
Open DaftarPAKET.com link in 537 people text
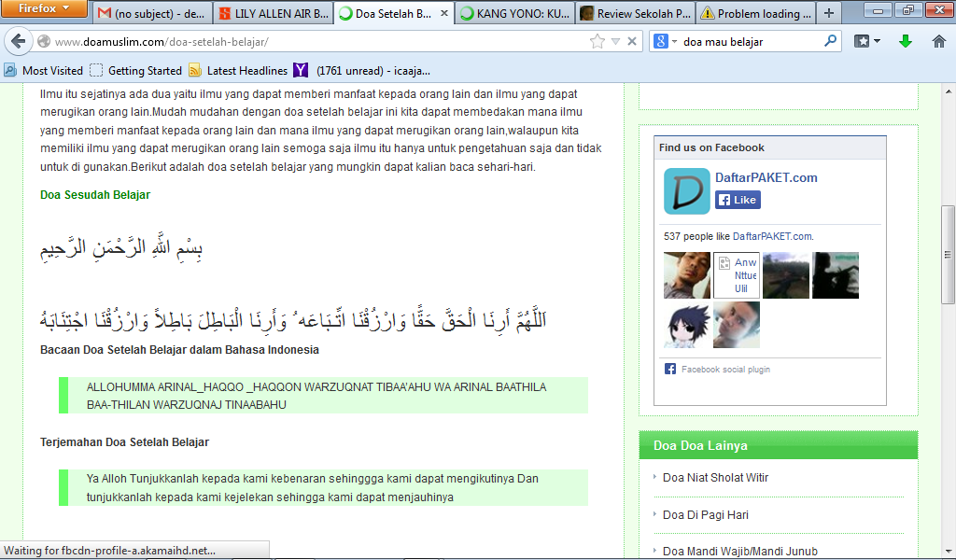point(772,236)
